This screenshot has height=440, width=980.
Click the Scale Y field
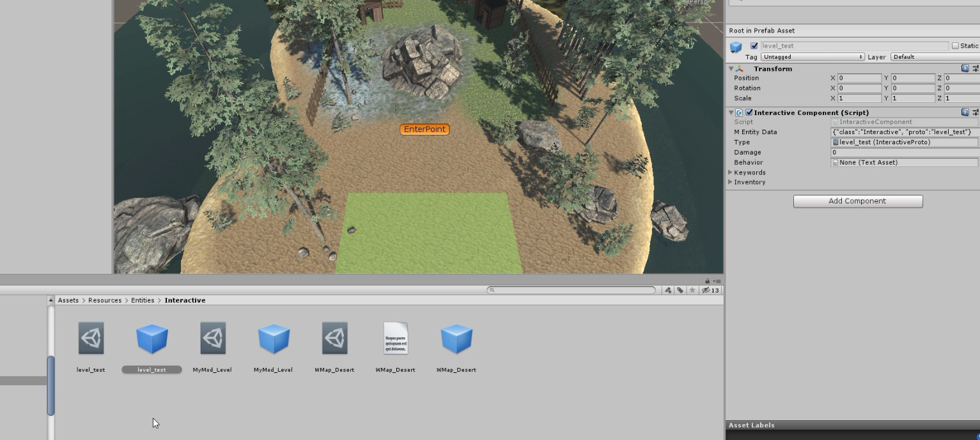914,98
